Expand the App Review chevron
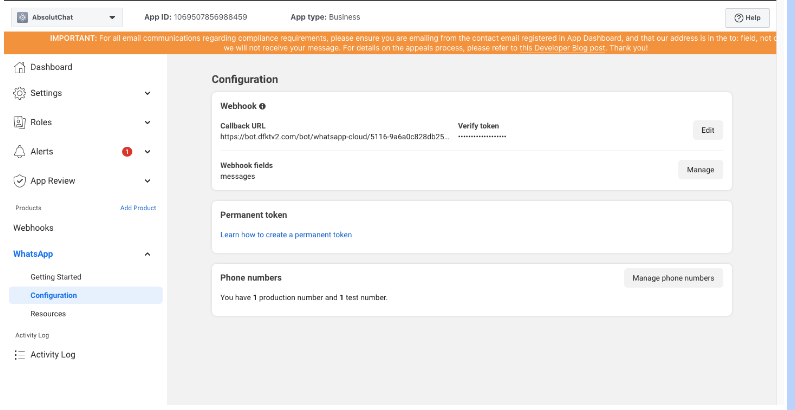The image size is (795, 410). point(148,181)
